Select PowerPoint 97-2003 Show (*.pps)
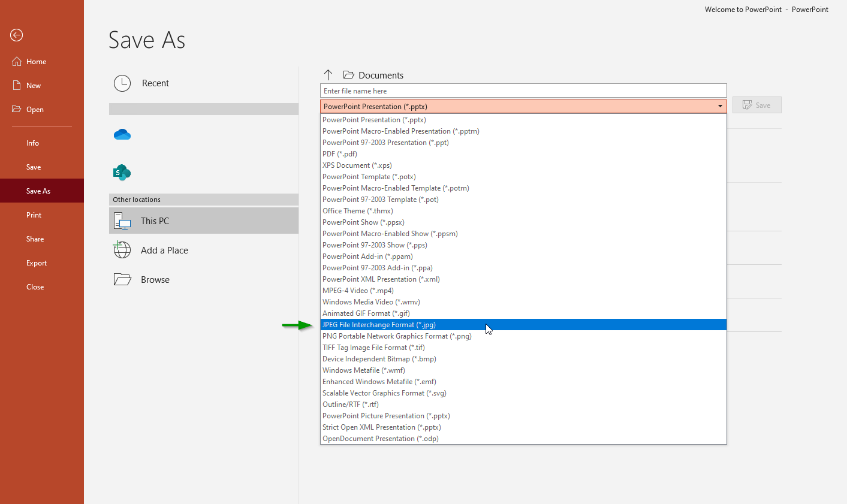The image size is (847, 504). point(523,245)
